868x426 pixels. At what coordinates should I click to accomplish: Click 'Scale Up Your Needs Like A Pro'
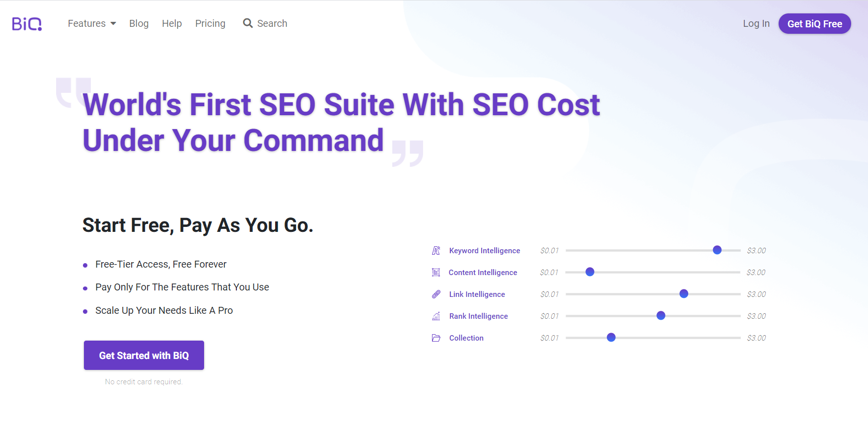pyautogui.click(x=164, y=310)
